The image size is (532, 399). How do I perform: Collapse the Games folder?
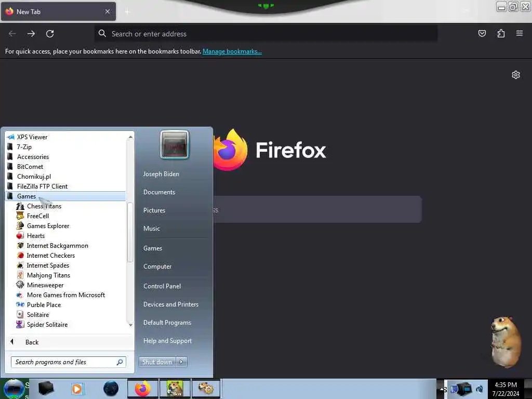click(65, 196)
